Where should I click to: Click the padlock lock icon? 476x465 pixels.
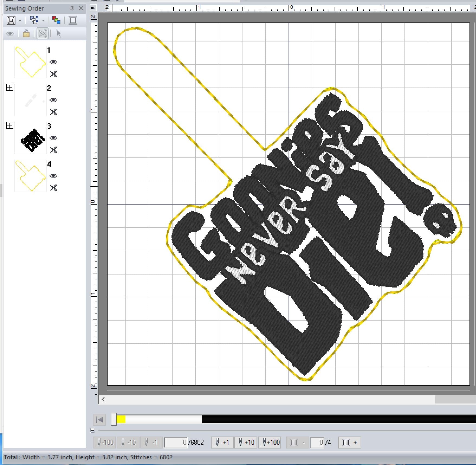[x=26, y=34]
